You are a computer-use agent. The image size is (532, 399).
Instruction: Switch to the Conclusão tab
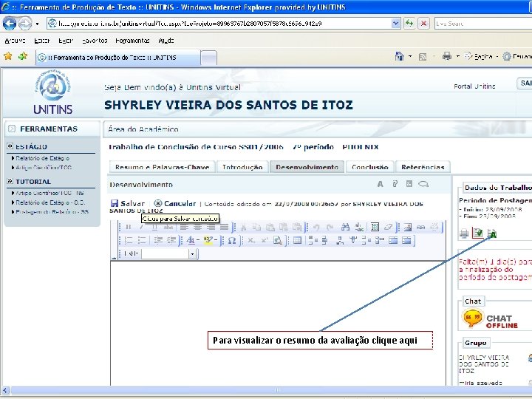pos(370,167)
